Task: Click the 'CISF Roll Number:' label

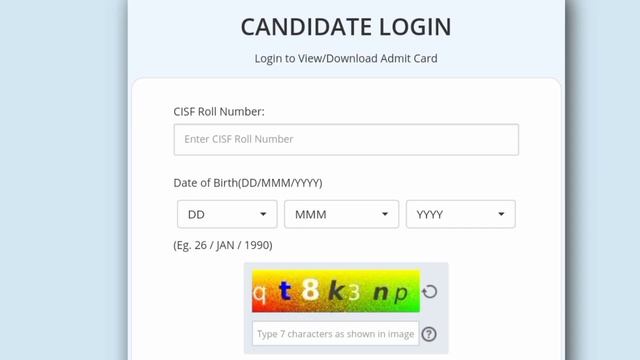Action: point(219,112)
